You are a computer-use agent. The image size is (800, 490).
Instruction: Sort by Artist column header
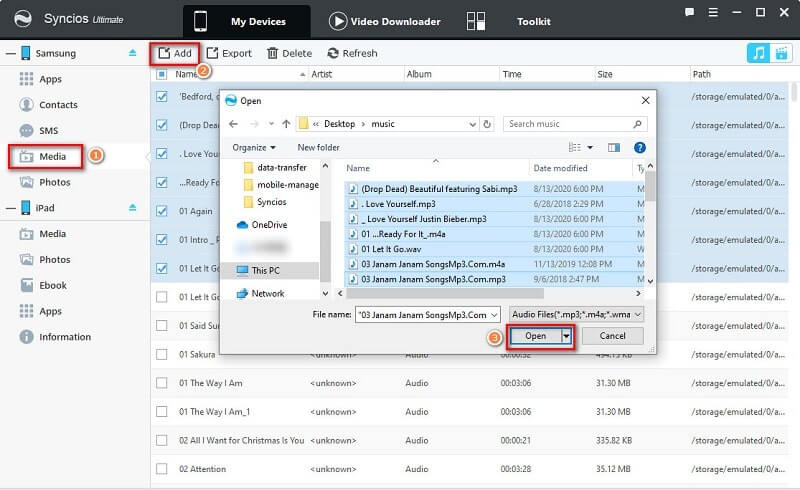tap(321, 74)
